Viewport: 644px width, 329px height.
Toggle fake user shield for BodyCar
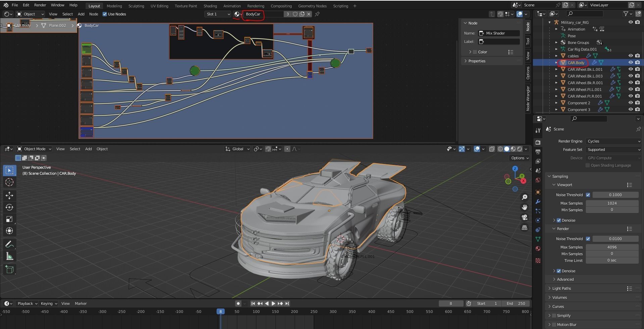click(295, 14)
